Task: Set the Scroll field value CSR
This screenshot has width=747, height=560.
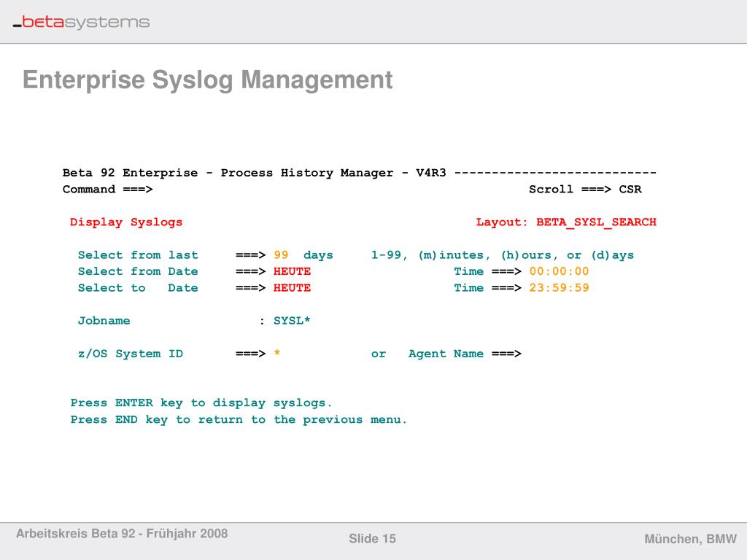Action: coord(630,189)
